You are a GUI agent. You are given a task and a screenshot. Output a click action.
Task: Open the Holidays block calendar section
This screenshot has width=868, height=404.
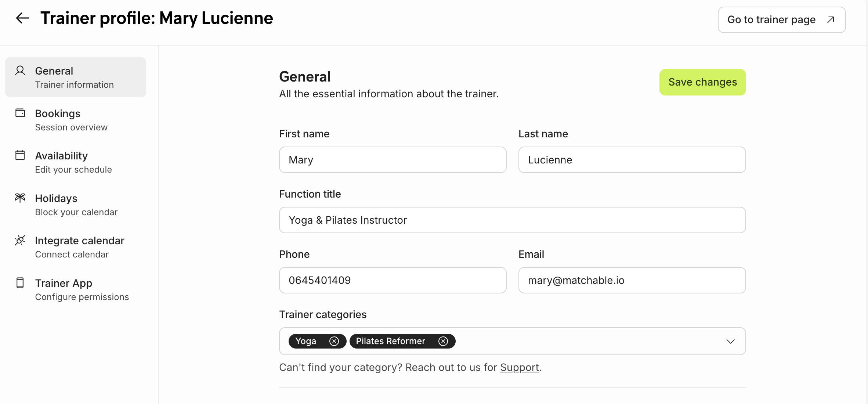(x=75, y=205)
